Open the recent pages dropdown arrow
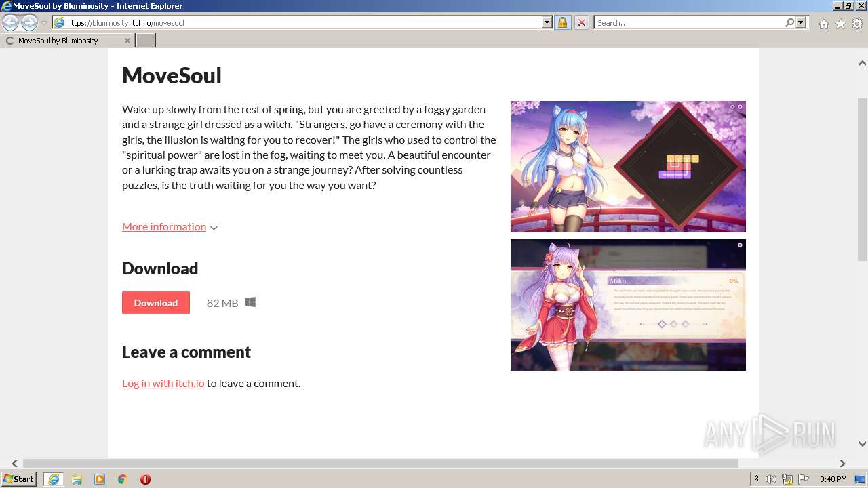Image resolution: width=868 pixels, height=488 pixels. [x=44, y=23]
